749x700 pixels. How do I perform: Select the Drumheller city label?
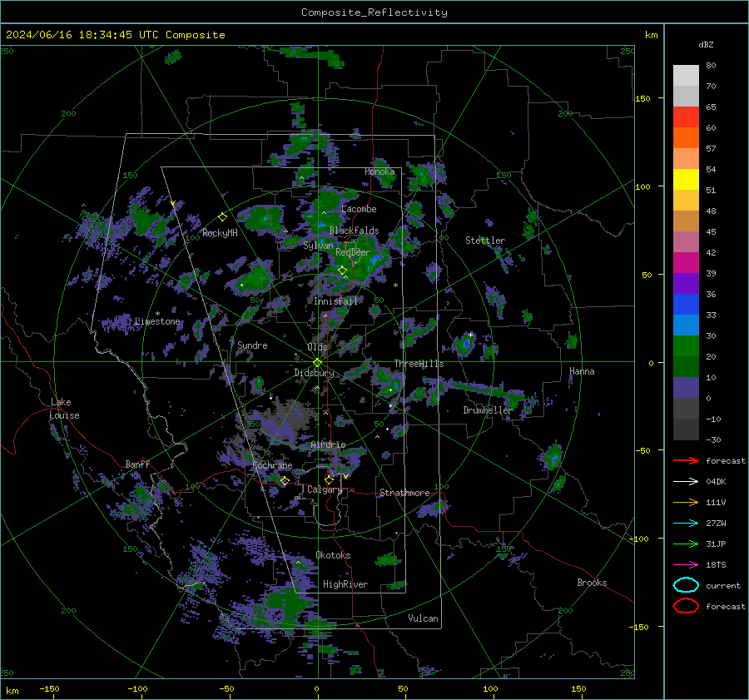pos(487,410)
